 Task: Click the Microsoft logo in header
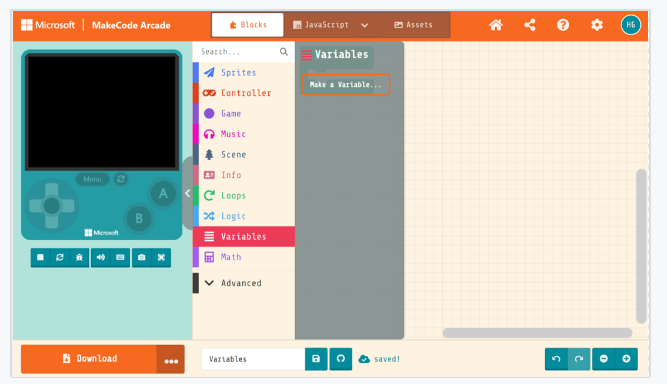pos(48,25)
